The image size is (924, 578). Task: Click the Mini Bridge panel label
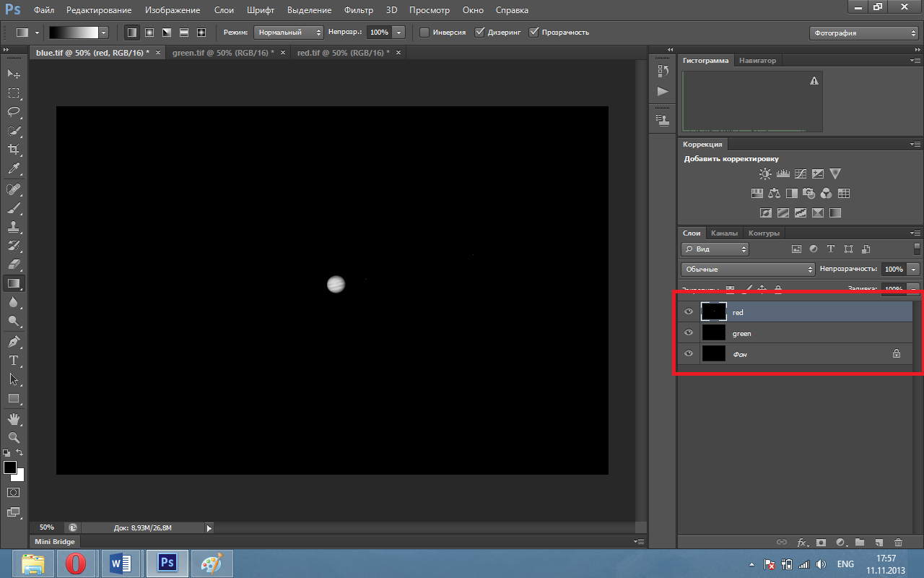[x=55, y=541]
